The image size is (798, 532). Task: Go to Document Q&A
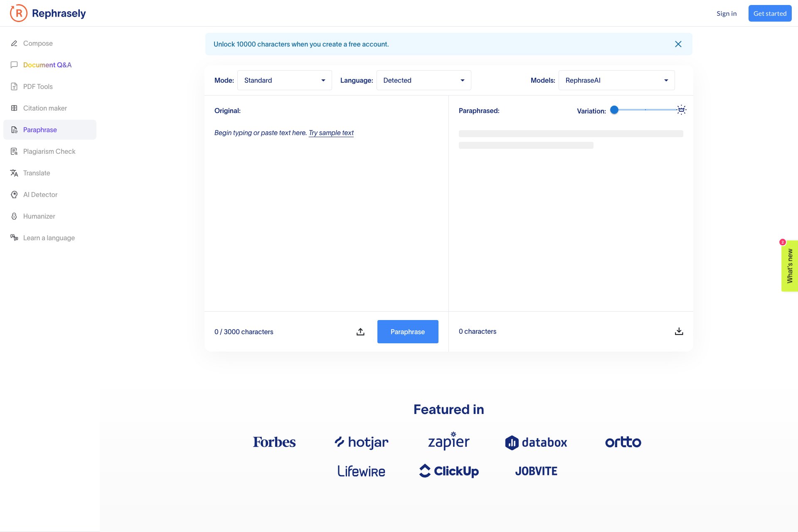tap(47, 65)
